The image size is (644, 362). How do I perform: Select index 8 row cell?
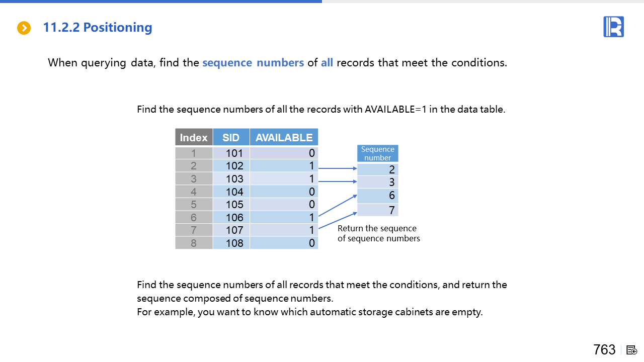pyautogui.click(x=194, y=243)
